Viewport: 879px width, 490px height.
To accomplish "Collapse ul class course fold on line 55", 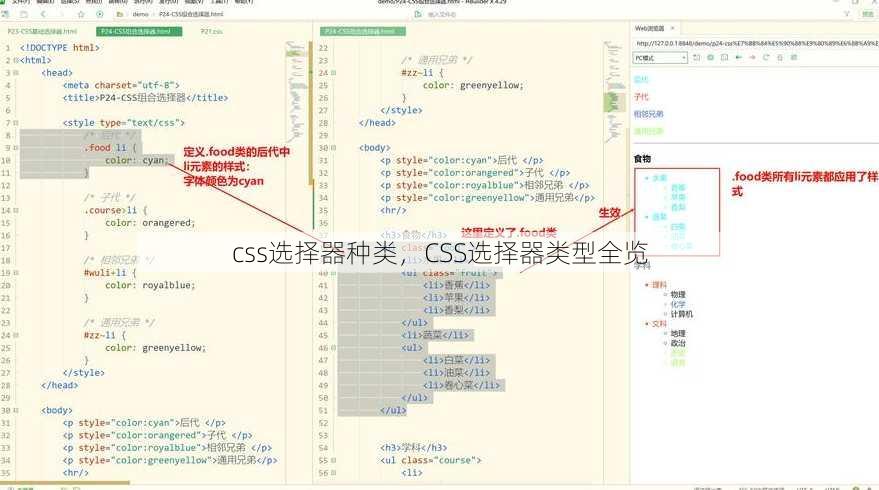I will pyautogui.click(x=334, y=460).
